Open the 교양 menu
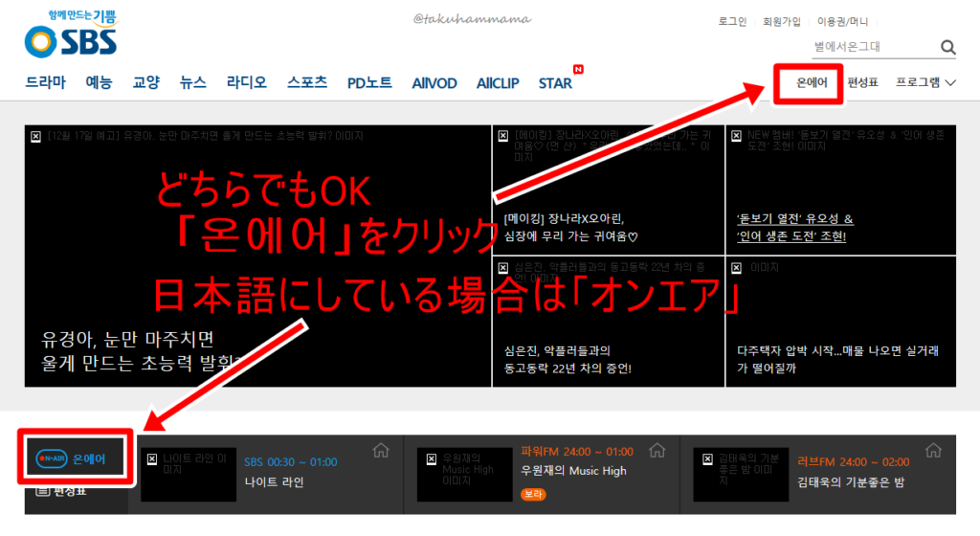 146,82
